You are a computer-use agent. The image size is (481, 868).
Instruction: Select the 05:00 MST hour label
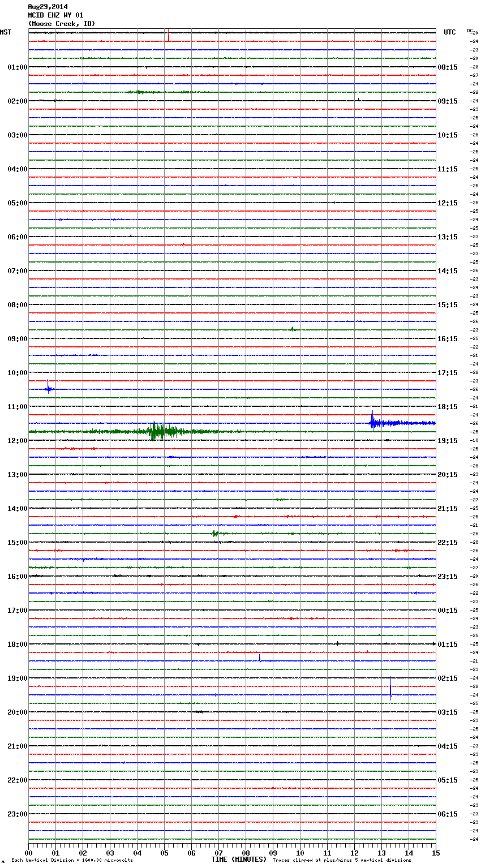tap(18, 203)
